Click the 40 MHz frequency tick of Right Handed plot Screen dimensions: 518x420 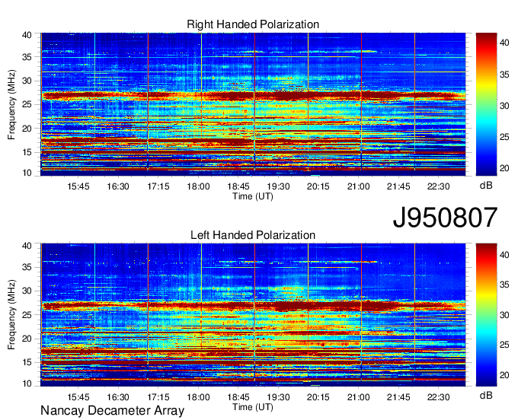[27, 35]
